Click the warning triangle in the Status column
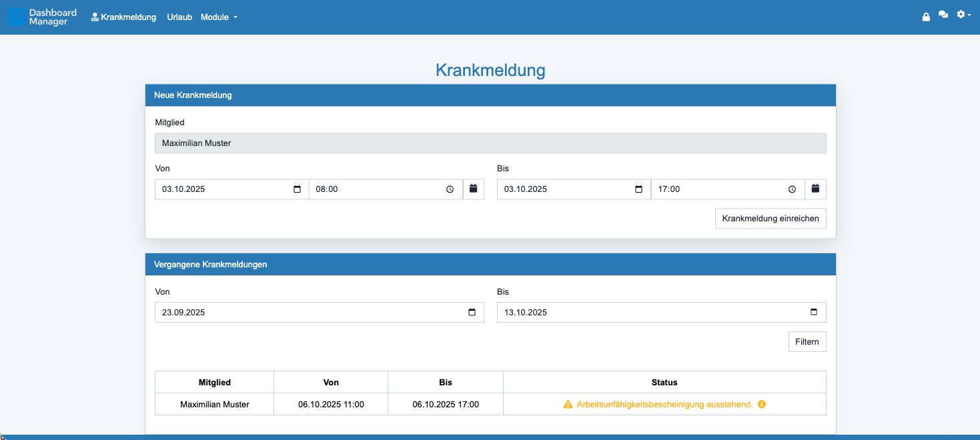 (568, 404)
